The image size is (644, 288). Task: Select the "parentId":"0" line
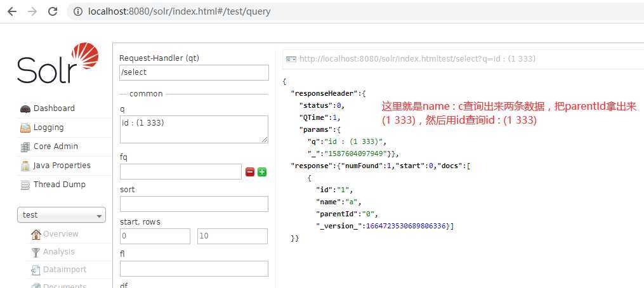click(346, 214)
